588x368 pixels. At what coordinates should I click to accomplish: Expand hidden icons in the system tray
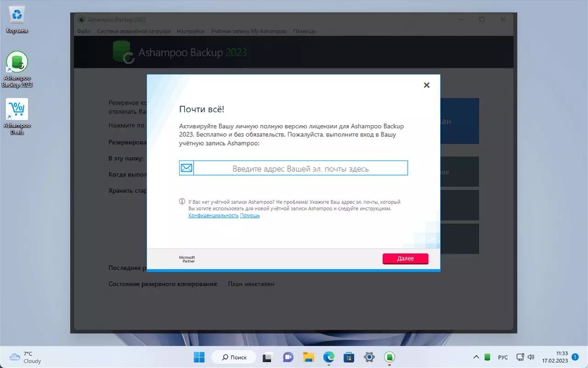tap(476, 356)
